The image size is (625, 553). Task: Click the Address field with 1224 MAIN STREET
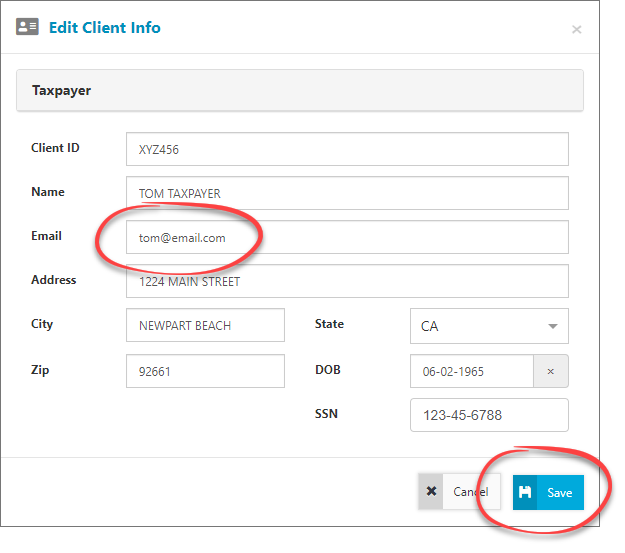point(347,281)
